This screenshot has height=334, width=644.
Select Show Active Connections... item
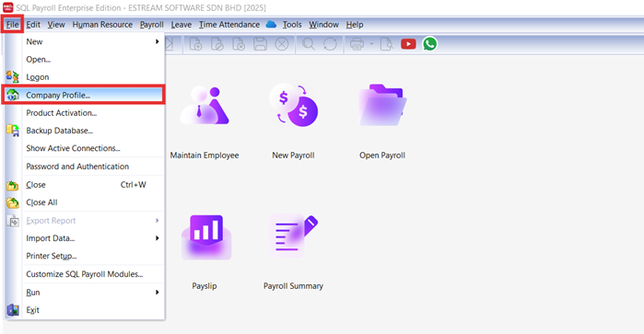click(84, 148)
